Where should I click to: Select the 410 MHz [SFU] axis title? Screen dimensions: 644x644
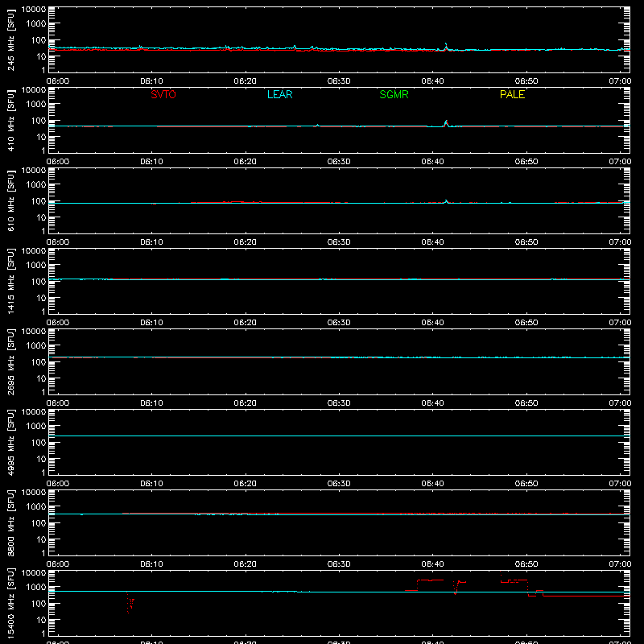[x=10, y=120]
